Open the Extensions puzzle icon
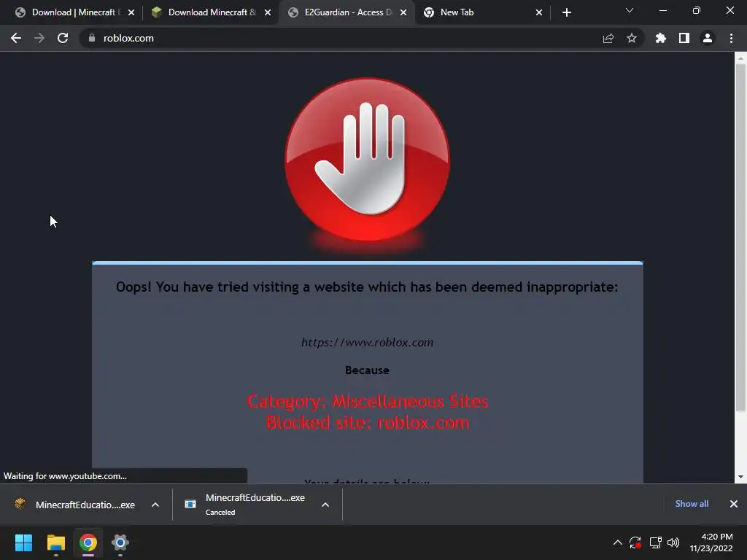Screen dimensions: 747x560 pos(661,38)
